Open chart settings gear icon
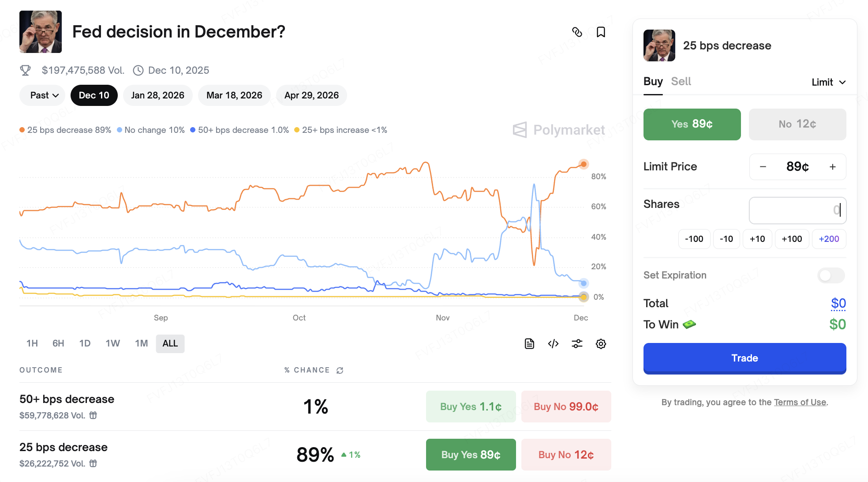This screenshot has height=482, width=868. pos(601,344)
